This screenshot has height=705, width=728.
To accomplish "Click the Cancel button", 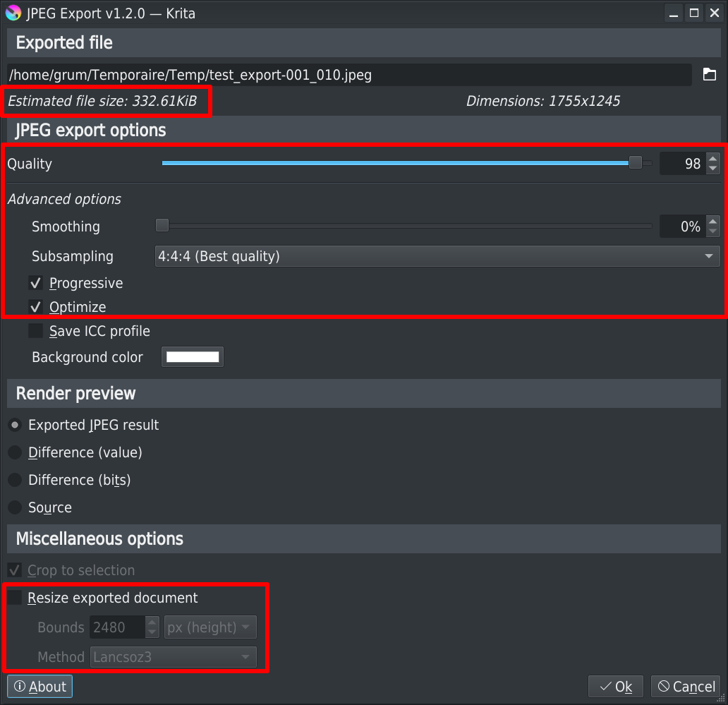I will point(686,687).
